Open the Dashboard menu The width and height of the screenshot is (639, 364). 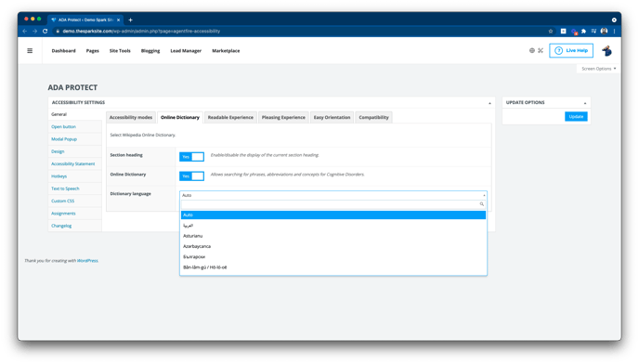[63, 51]
